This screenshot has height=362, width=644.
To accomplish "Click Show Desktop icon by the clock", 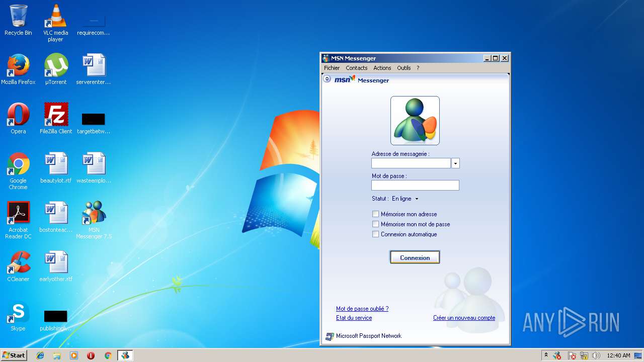I will [638, 355].
